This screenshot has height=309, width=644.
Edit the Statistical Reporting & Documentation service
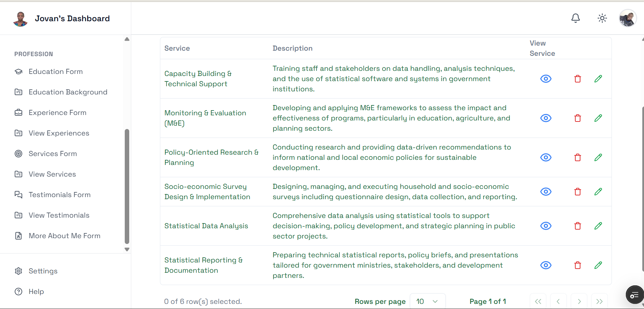click(598, 265)
